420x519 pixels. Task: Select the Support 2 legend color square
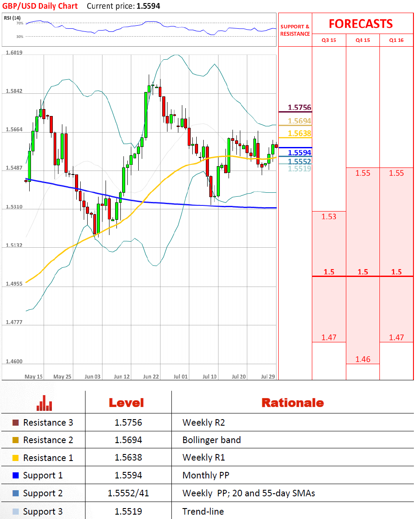point(16,494)
